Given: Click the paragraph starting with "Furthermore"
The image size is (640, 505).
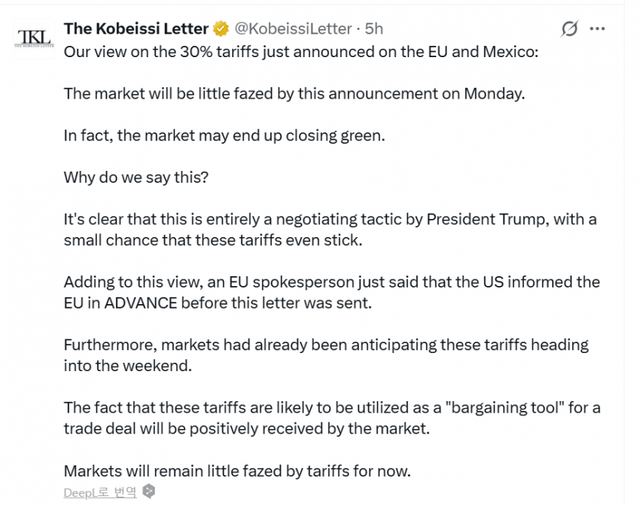Looking at the screenshot, I should coord(325,354).
